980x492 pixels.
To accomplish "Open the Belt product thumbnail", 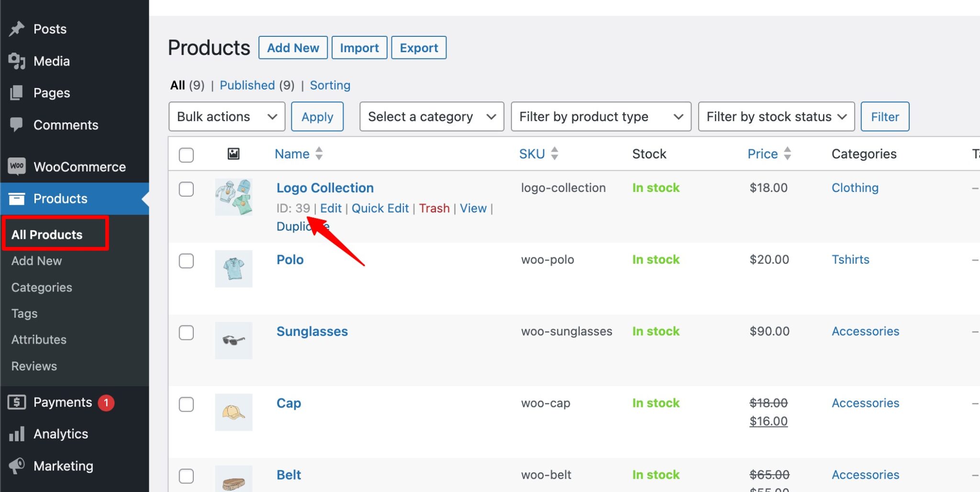I will coord(234,479).
